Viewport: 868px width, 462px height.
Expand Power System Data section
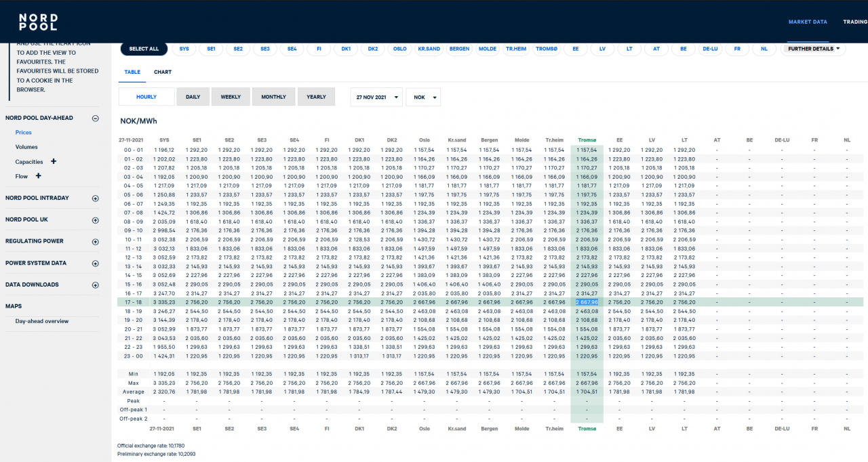[95, 264]
